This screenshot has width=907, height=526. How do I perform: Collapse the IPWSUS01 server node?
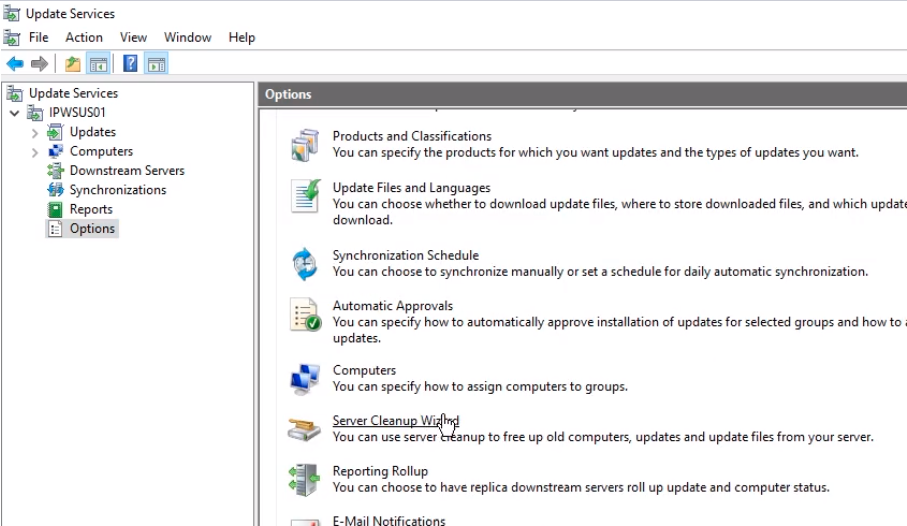coord(14,113)
